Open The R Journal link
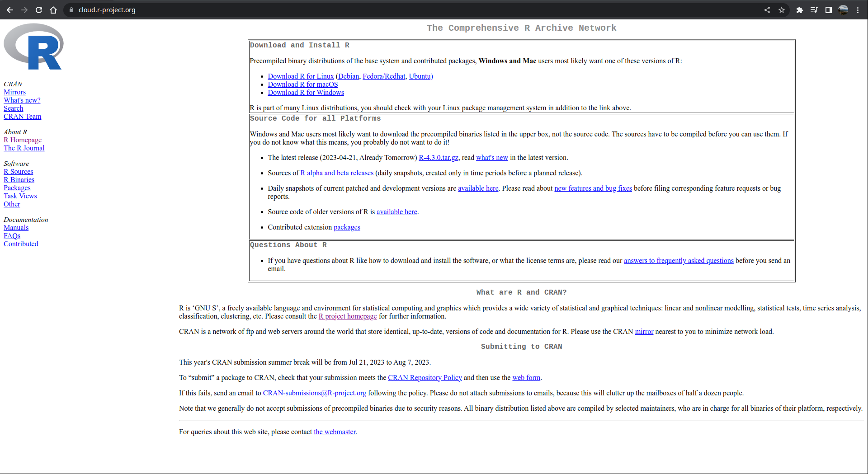868x474 pixels. (x=24, y=148)
